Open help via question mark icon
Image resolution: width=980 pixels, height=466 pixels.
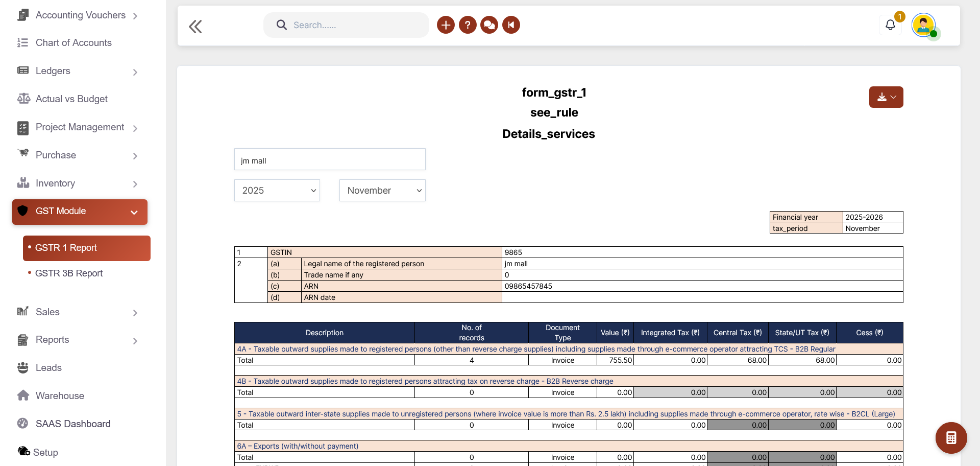point(467,25)
